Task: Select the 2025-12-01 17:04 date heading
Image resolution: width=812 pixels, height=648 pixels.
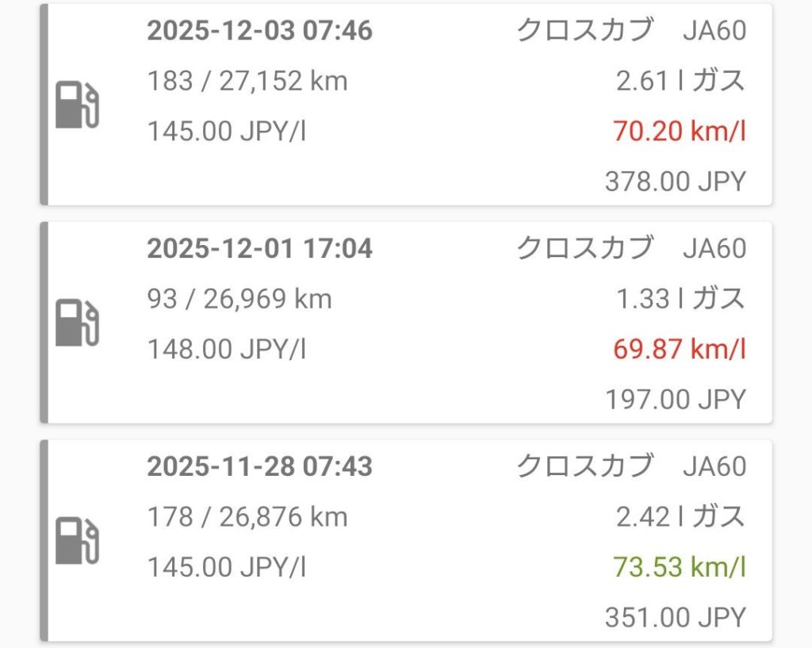Action: pyautogui.click(x=259, y=248)
